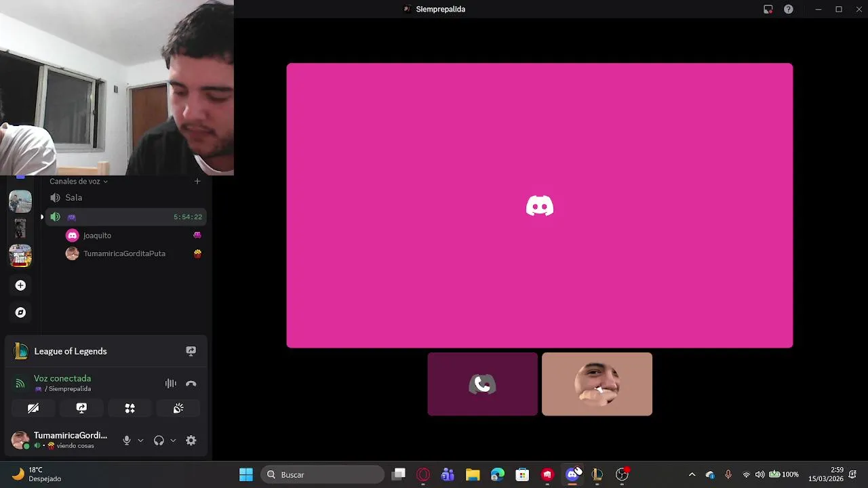Click the 'League of Legends' activity name
Screen dimensions: 868x488
[71, 351]
